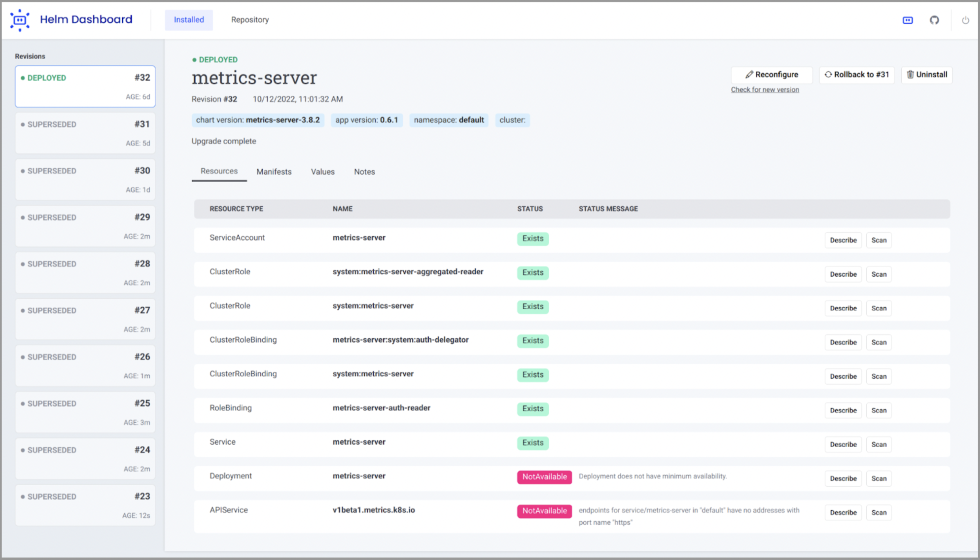Scan ClusterRole system:metrics-server-aggregated-reader
This screenshot has width=980, height=560.
click(x=879, y=274)
